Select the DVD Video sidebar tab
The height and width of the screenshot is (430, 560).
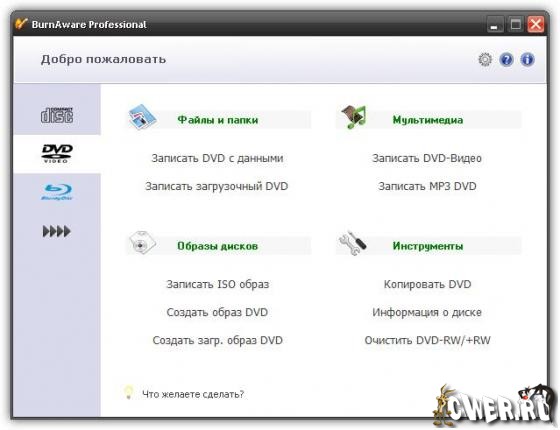57,154
